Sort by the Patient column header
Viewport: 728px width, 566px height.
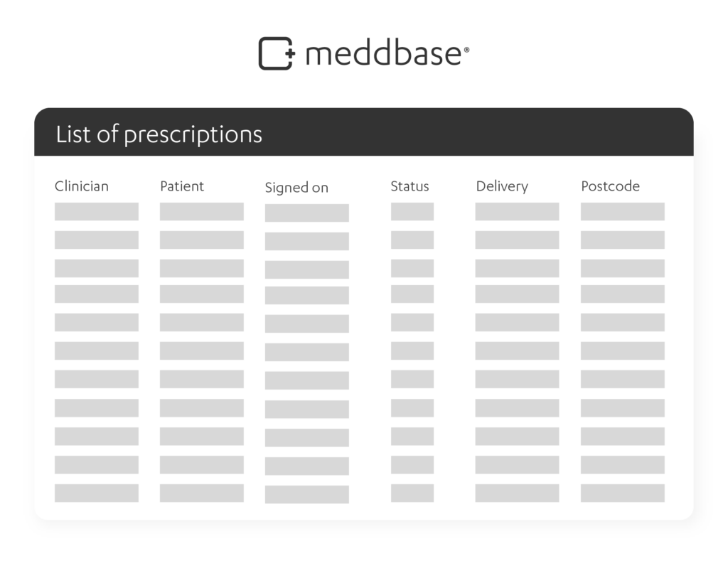[182, 186]
